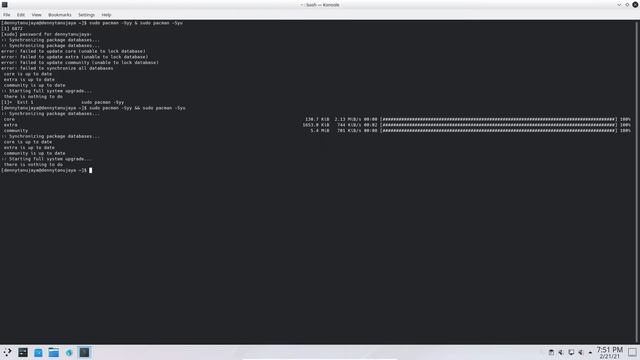
Task: Click the 'error: failed to synchronize all databases' line
Action: click(x=57, y=68)
